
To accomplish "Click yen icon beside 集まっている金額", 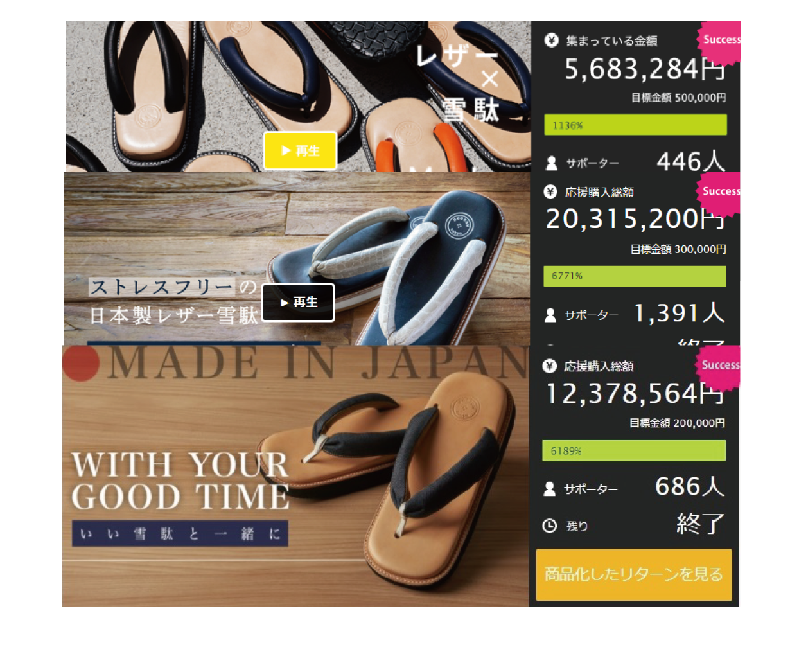I will coord(551,40).
